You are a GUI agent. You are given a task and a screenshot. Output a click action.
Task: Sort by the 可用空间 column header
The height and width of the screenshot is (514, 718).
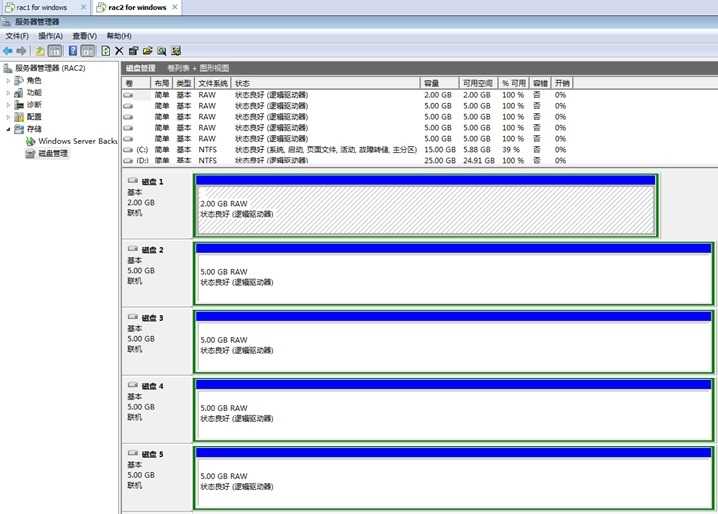click(479, 83)
